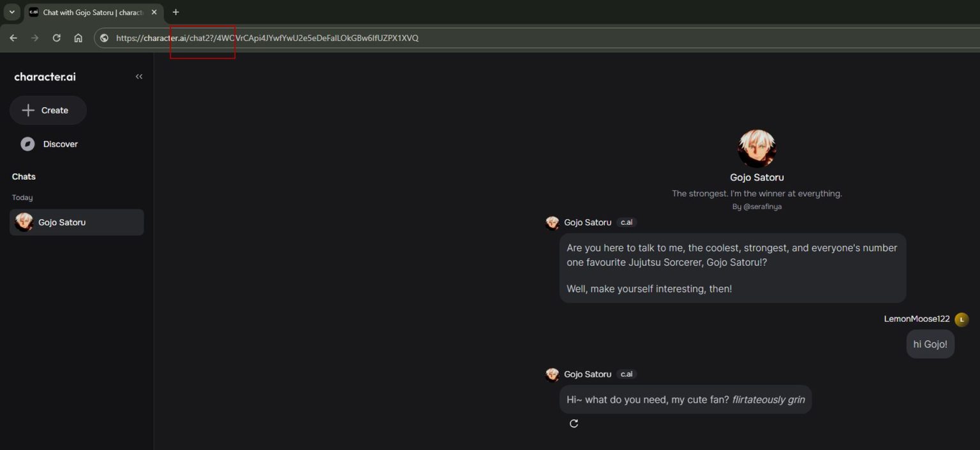View site information icon in address bar

104,38
